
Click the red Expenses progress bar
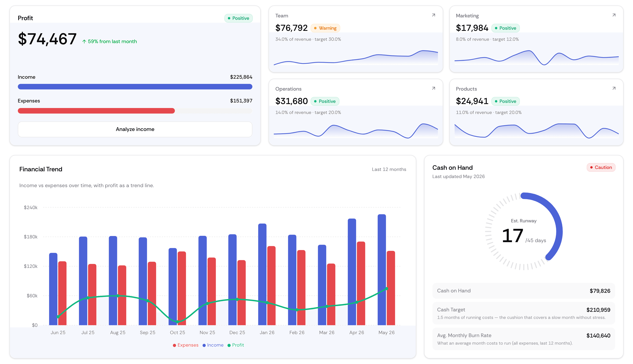coord(96,111)
